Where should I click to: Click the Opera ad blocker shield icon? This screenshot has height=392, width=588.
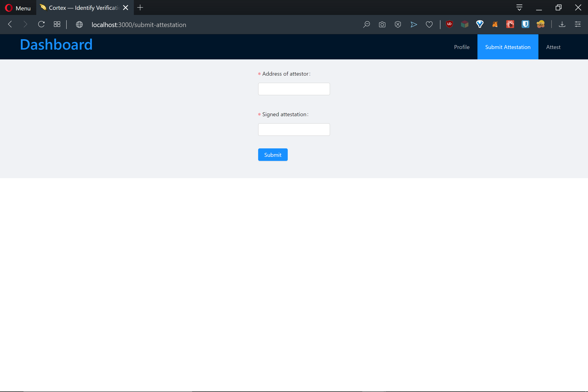coord(398,24)
